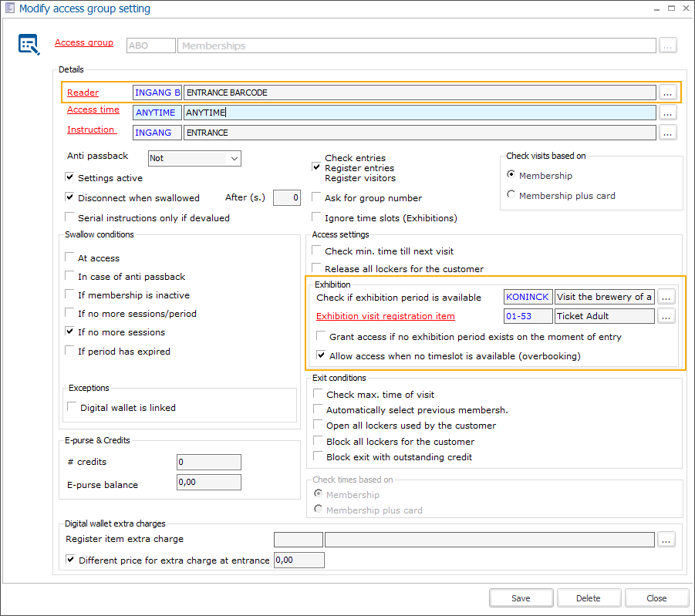The image size is (695, 616).
Task: Enable Check min. time till next visit
Action: pos(316,251)
